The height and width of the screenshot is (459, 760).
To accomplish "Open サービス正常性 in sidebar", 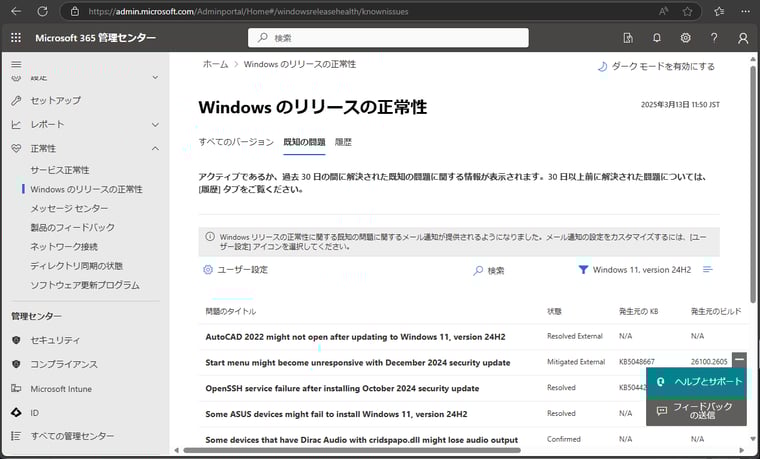I will [x=60, y=170].
